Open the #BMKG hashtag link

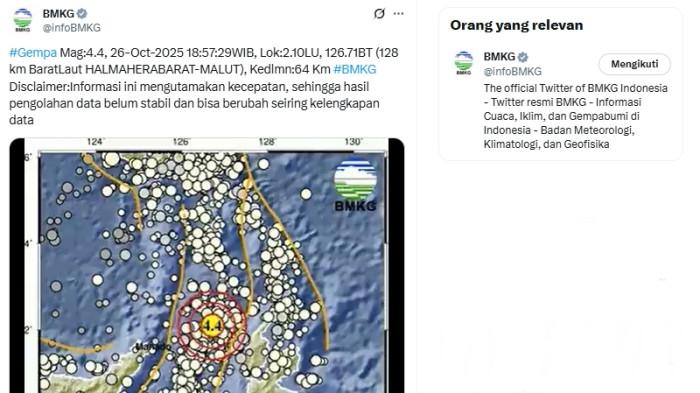click(355, 69)
